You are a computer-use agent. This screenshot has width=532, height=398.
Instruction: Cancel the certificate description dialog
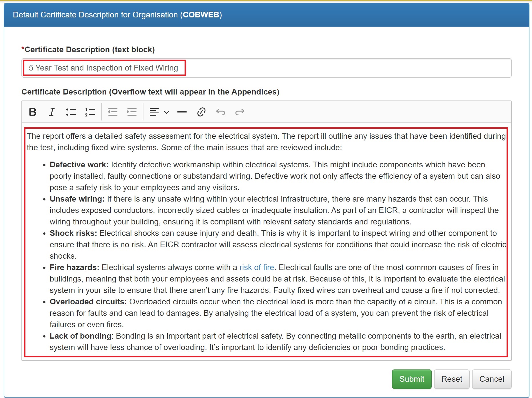[x=491, y=379]
